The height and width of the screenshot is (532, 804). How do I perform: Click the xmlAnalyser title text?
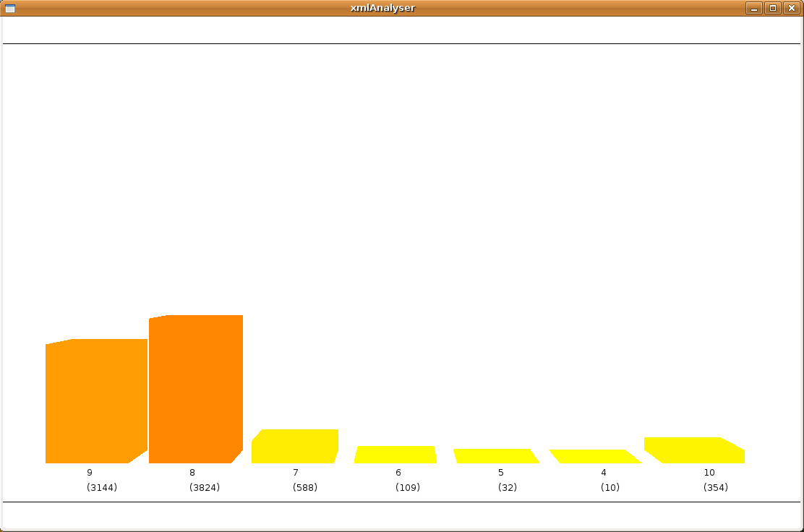pyautogui.click(x=382, y=8)
